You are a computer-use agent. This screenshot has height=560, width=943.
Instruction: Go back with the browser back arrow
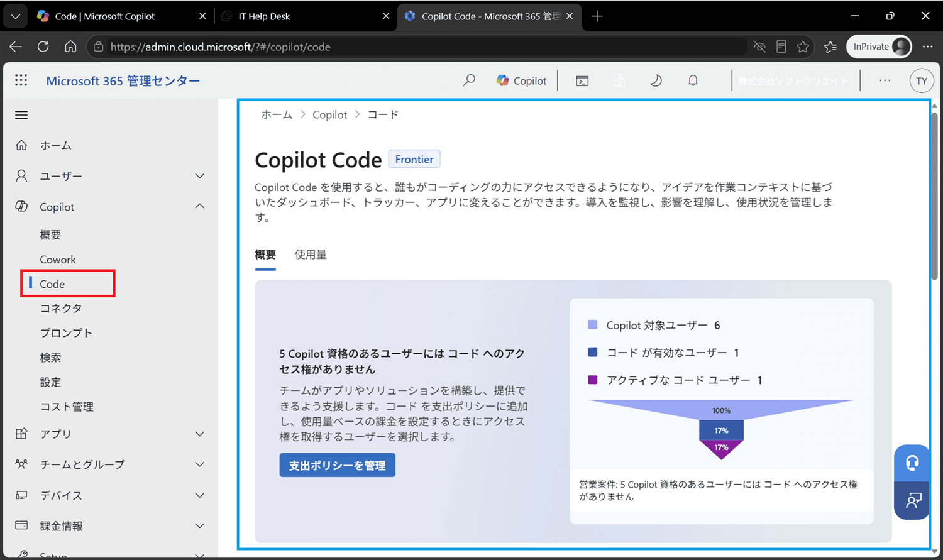coord(16,47)
